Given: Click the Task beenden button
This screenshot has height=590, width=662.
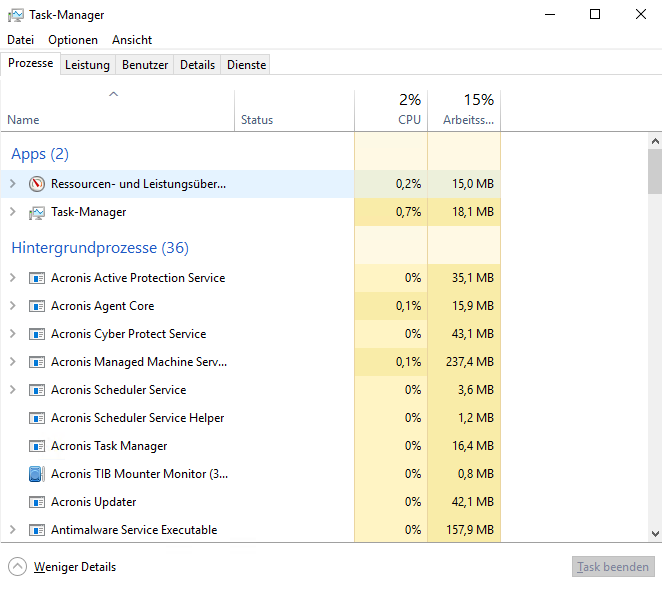Looking at the screenshot, I should (x=613, y=567).
